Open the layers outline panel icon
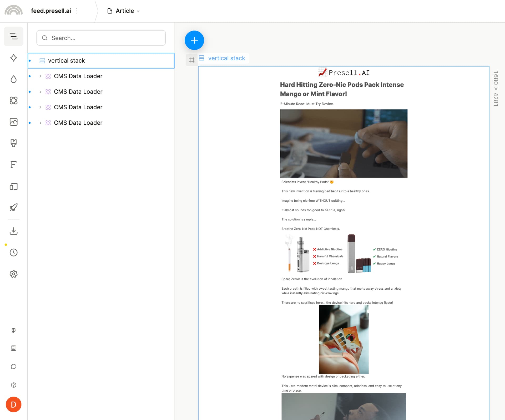The width and height of the screenshot is (505, 420). (x=13, y=36)
